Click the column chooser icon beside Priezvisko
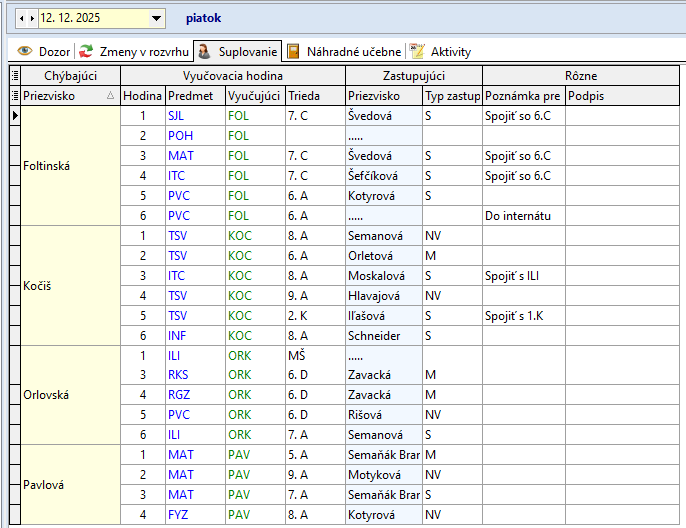 [x=14, y=96]
